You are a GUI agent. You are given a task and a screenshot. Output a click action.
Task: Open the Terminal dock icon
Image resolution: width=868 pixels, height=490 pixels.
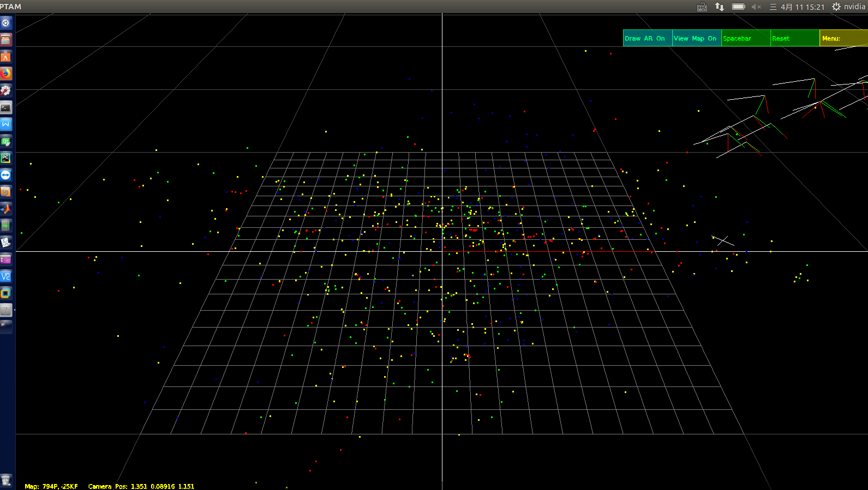pyautogui.click(x=5, y=107)
